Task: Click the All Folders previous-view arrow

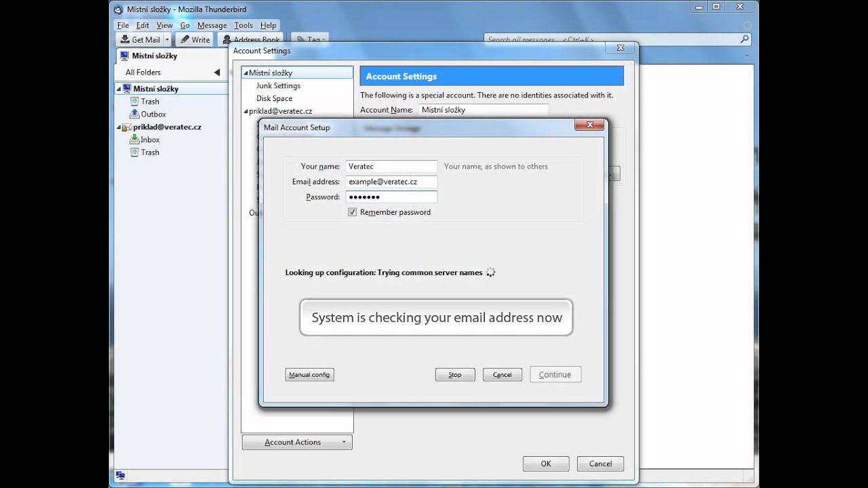Action: click(x=217, y=72)
